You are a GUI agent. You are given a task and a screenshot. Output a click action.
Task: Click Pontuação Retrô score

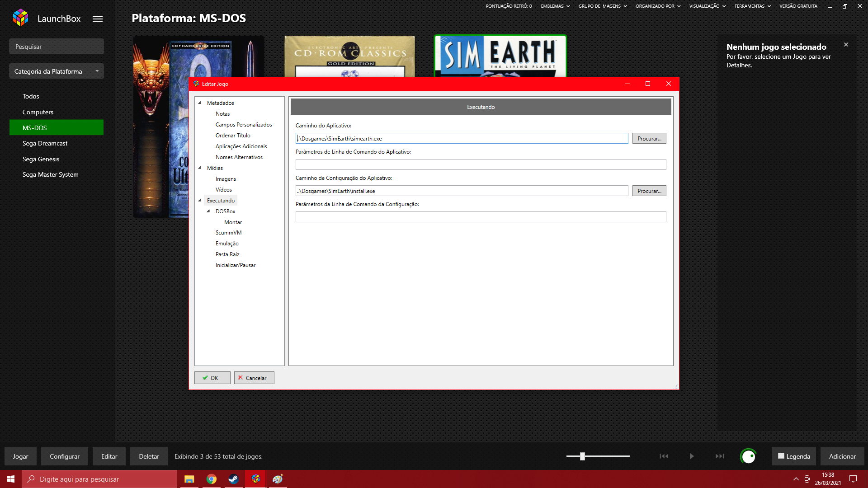(x=509, y=6)
